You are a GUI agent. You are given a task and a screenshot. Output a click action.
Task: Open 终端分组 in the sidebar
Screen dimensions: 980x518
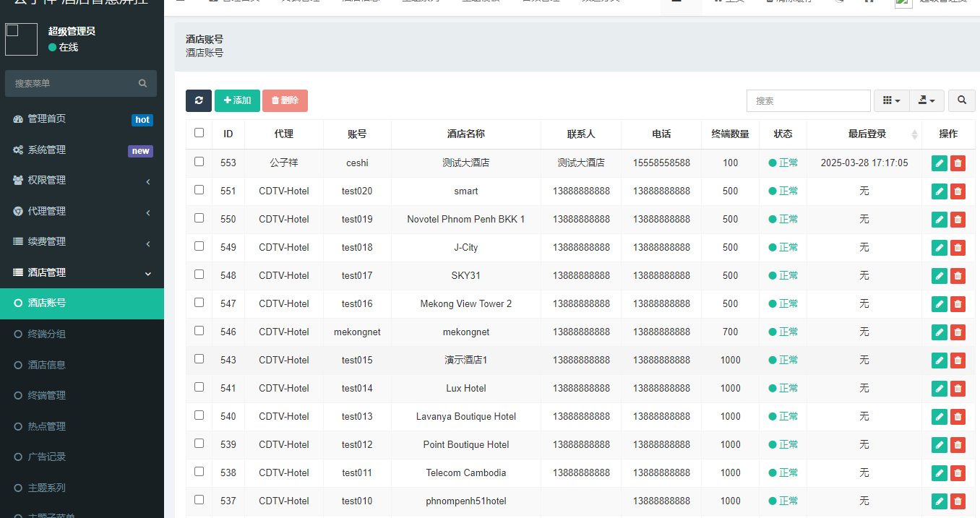point(47,334)
